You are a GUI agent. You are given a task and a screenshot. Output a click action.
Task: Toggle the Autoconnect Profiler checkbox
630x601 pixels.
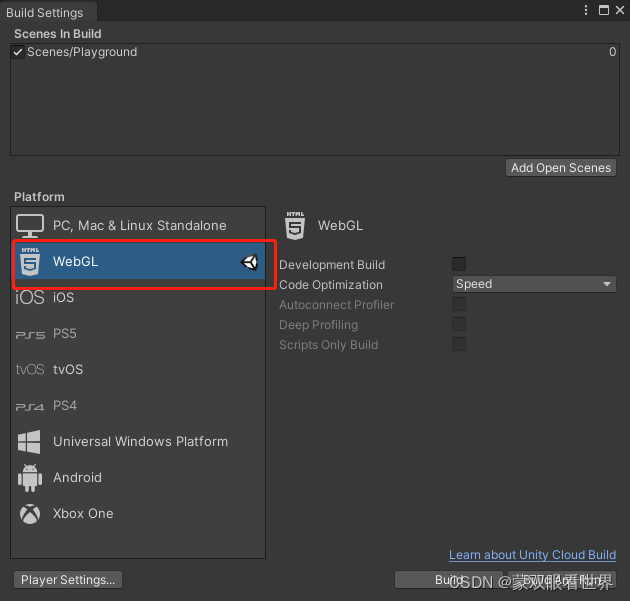pos(459,304)
